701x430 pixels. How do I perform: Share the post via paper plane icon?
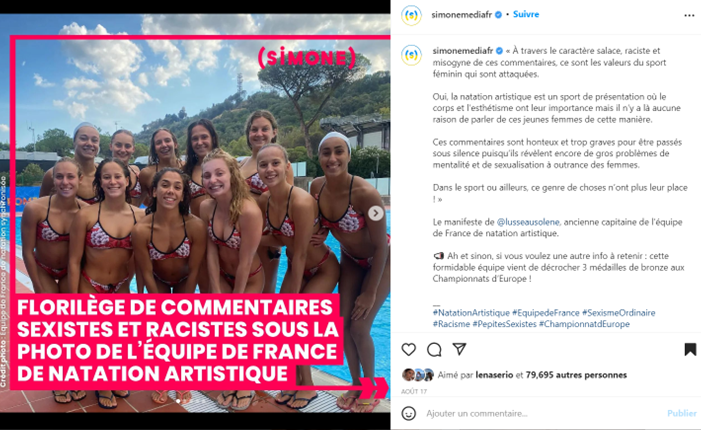coord(460,349)
